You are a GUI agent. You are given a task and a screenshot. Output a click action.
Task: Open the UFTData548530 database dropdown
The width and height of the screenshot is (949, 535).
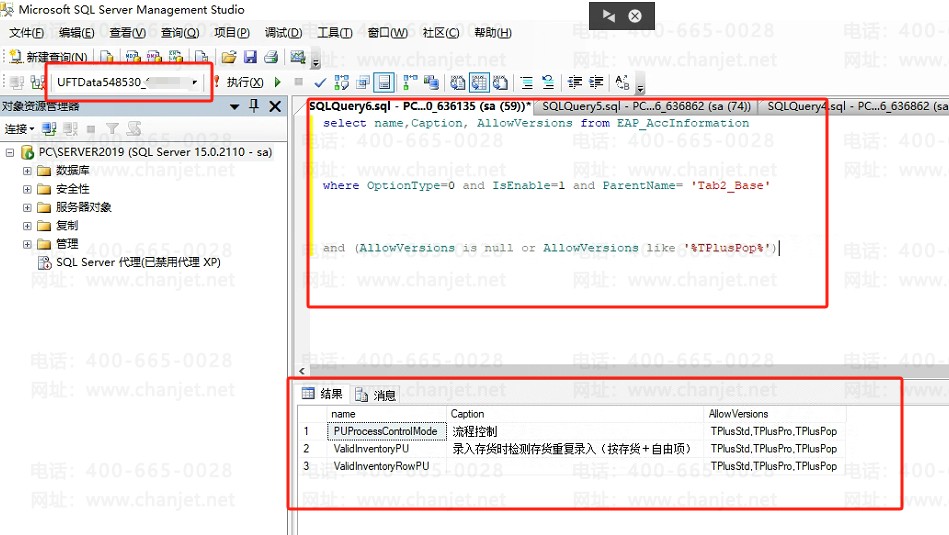pos(194,82)
